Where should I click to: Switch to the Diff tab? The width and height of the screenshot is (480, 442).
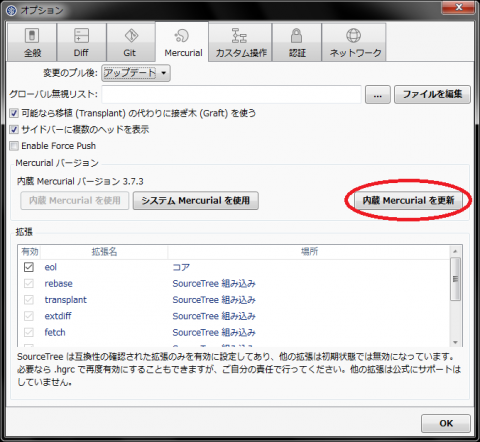coord(81,42)
